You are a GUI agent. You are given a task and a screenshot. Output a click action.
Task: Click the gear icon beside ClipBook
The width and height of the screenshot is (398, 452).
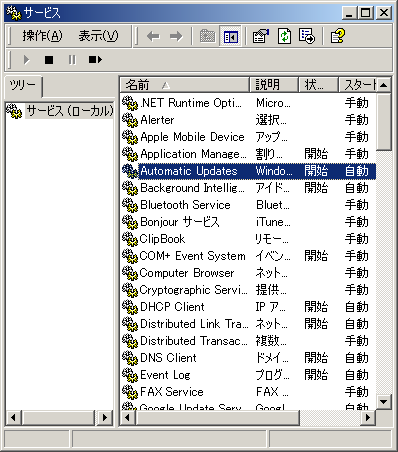[130, 239]
